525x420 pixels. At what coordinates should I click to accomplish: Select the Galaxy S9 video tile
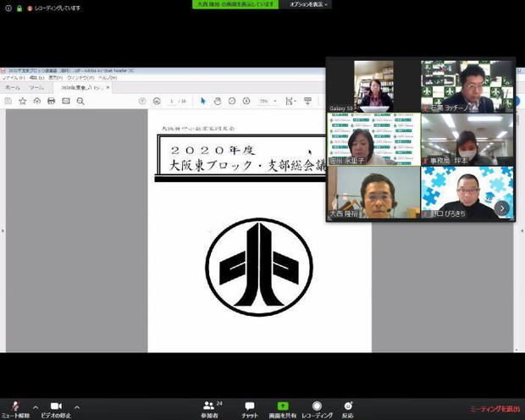point(373,86)
